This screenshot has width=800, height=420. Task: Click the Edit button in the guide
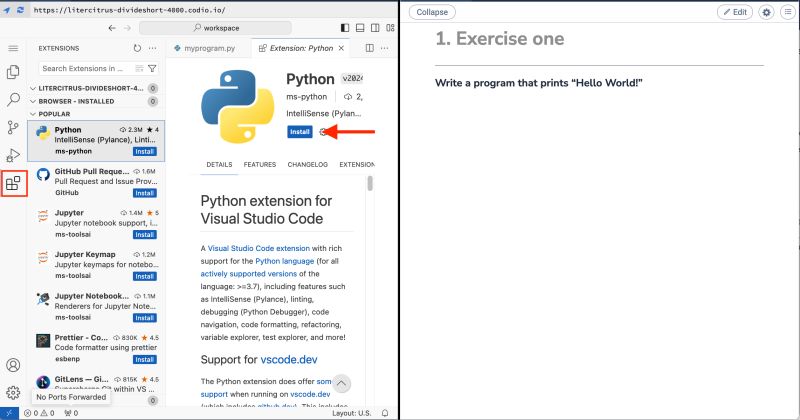pos(735,12)
